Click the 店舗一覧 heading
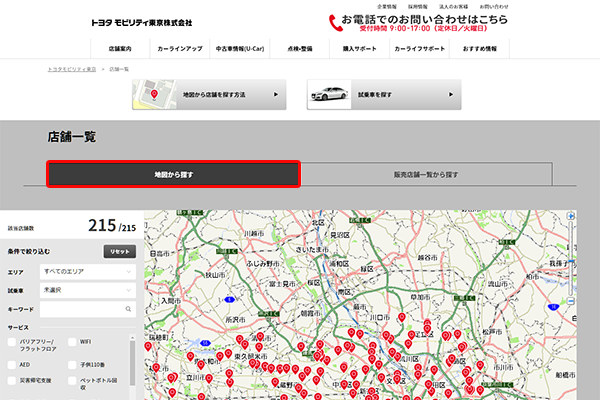The height and width of the screenshot is (400, 600). point(72,137)
